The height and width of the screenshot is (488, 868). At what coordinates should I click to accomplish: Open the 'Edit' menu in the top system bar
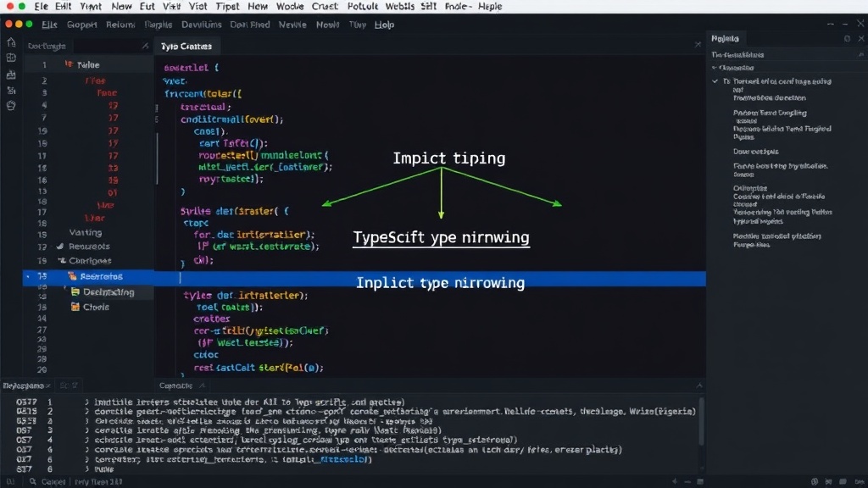pyautogui.click(x=63, y=7)
